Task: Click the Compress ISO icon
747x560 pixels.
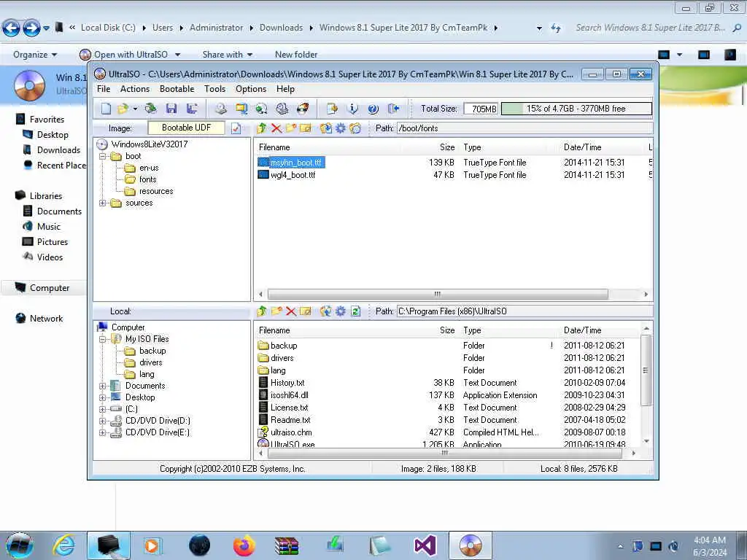Action: (262, 109)
